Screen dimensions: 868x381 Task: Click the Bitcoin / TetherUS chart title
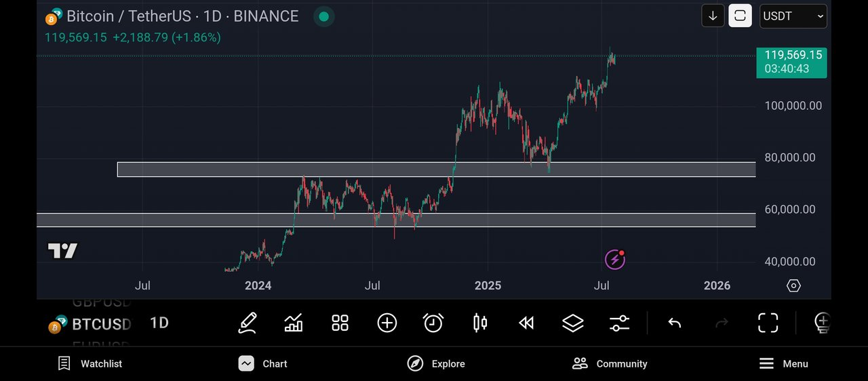click(x=182, y=16)
